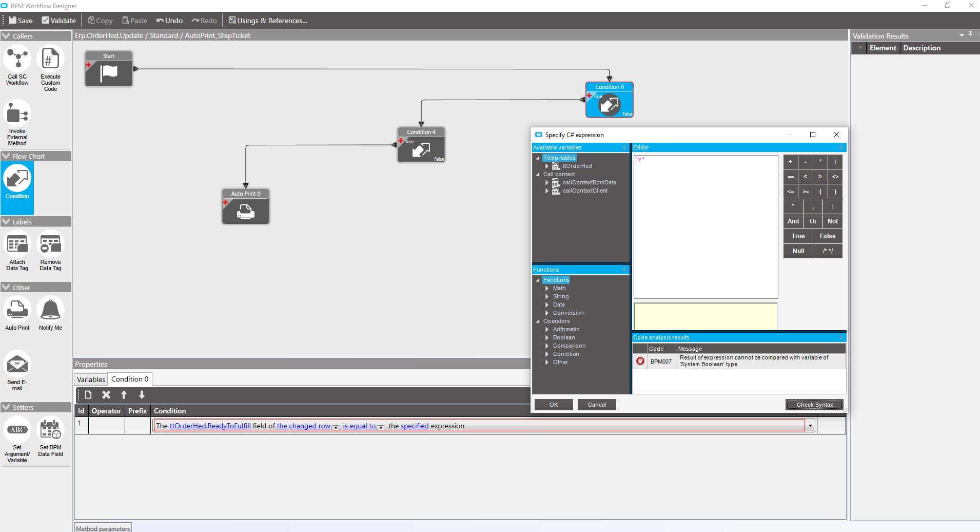Switch to the Variables tab

tap(91, 379)
